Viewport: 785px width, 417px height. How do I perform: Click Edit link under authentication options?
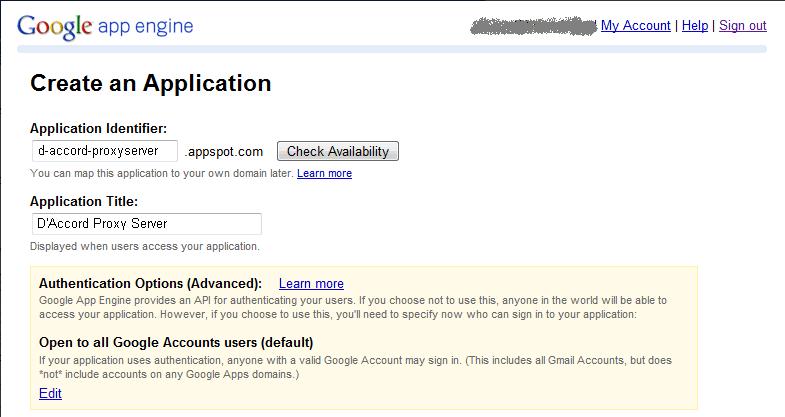pyautogui.click(x=50, y=393)
